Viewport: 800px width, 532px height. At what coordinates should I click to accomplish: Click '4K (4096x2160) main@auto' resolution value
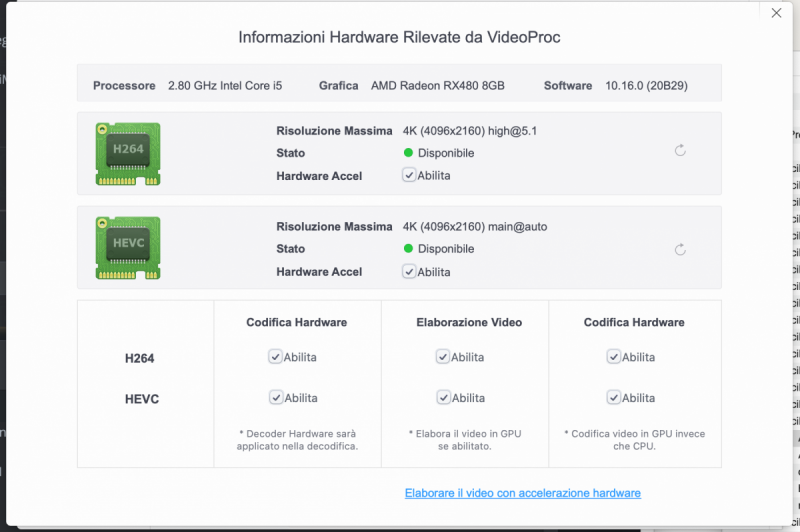coord(475,226)
